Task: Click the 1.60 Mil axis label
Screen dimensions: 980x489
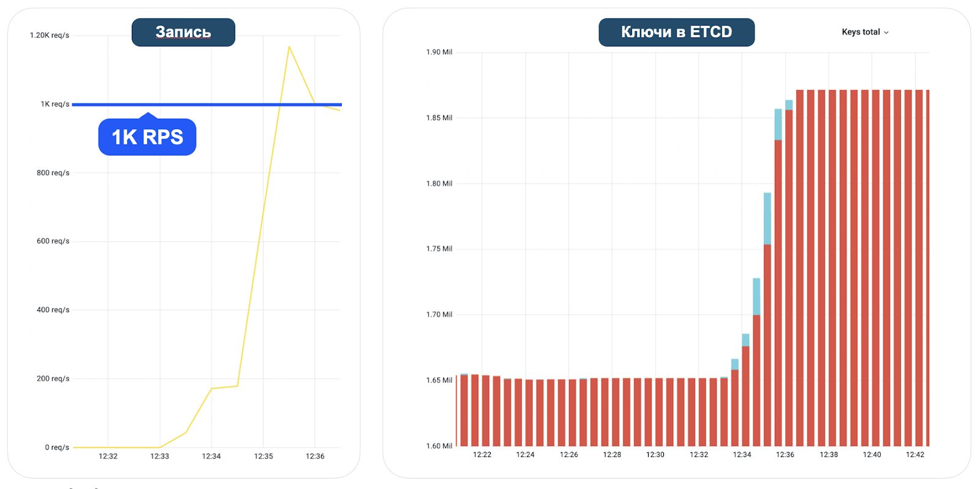Action: [439, 446]
